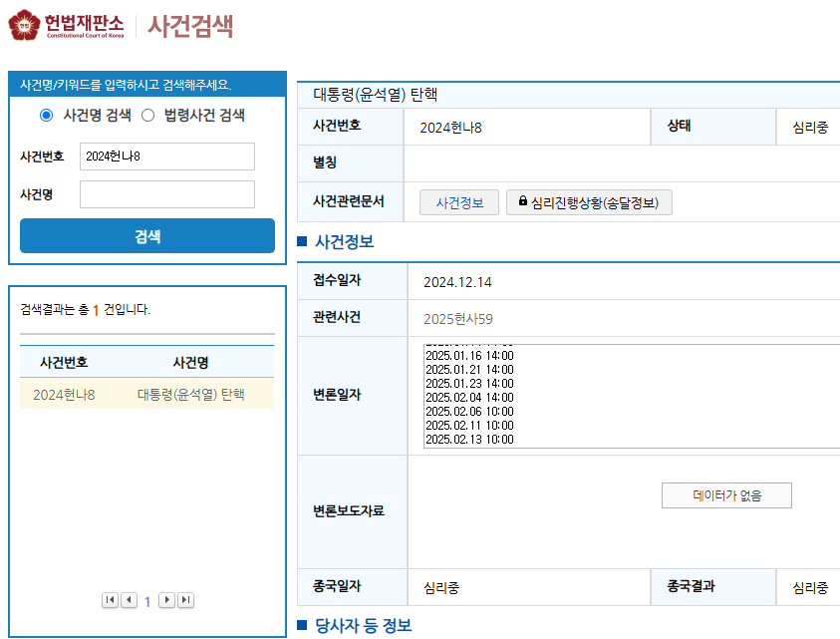The width and height of the screenshot is (840, 639).
Task: Click 사건번호 column header in results list
Action: pos(64,363)
